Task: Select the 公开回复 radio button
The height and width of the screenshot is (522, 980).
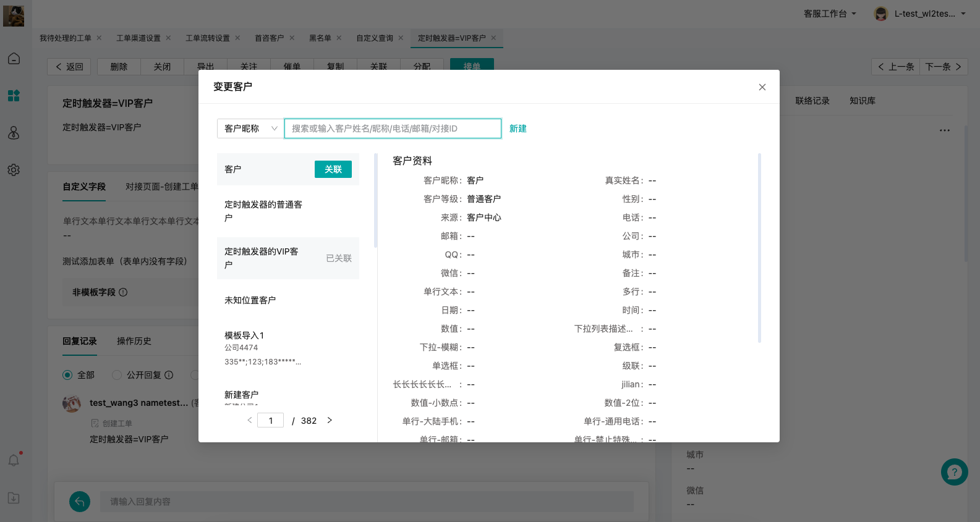Action: point(116,375)
